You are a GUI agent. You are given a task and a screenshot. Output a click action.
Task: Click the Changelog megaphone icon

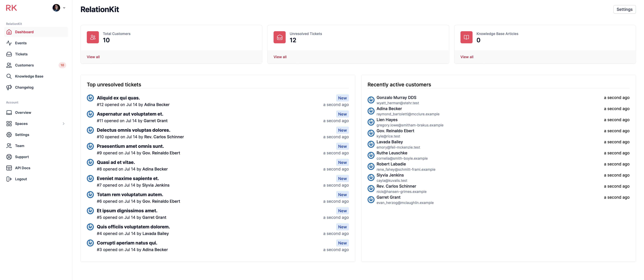pos(9,87)
